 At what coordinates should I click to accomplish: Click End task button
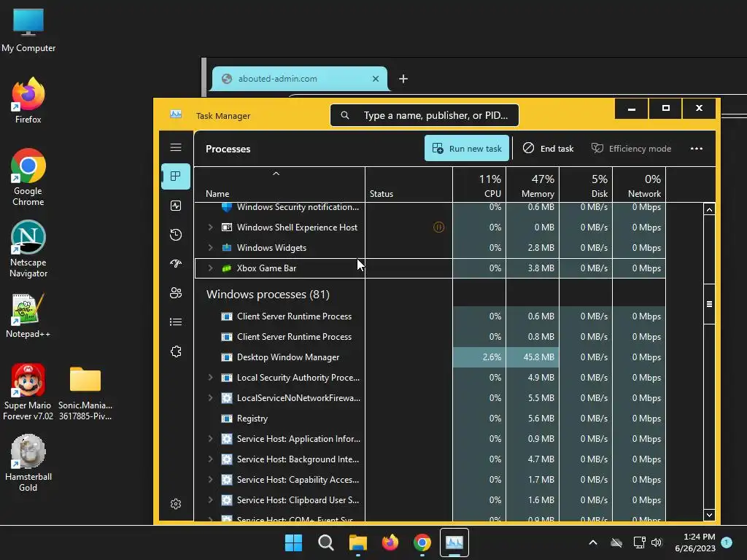coord(549,149)
